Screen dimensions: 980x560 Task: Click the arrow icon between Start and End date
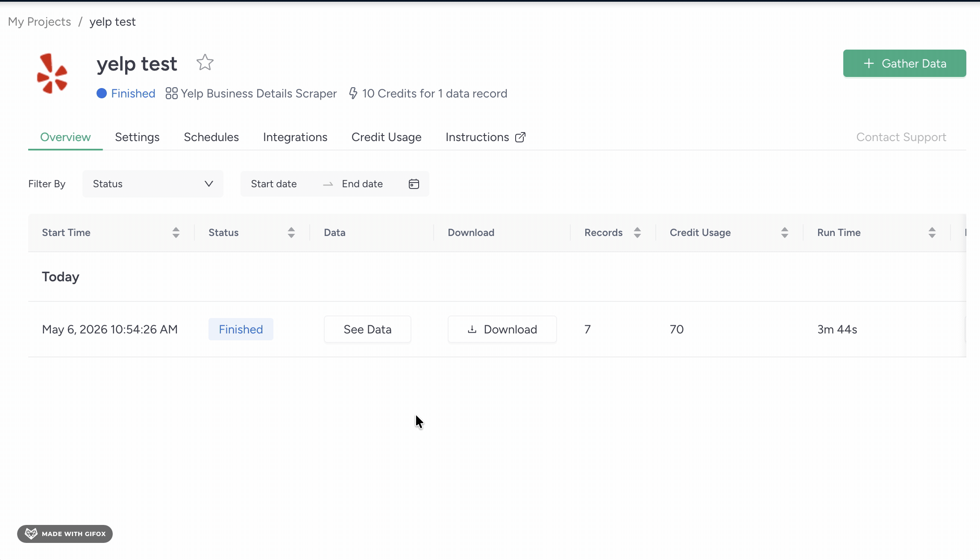[x=328, y=184]
